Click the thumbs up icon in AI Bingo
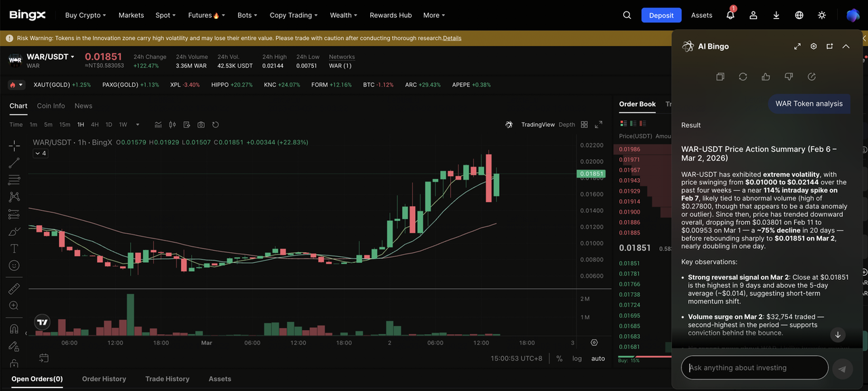 click(x=766, y=77)
